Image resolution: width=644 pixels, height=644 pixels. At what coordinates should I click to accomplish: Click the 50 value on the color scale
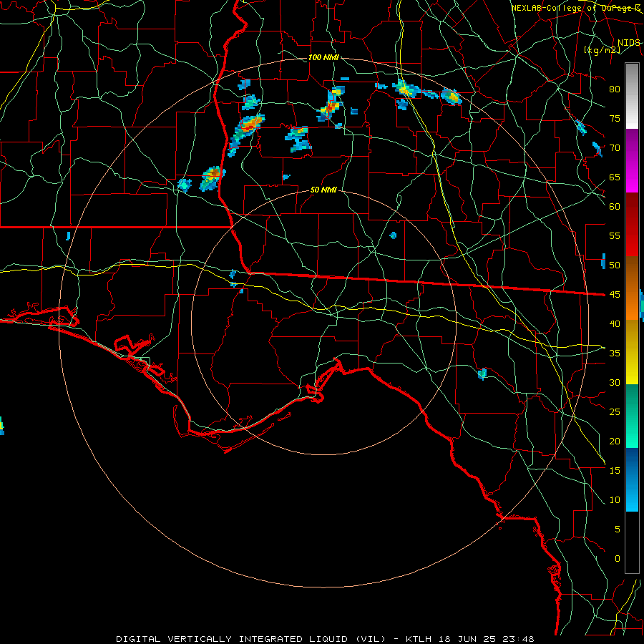pos(615,265)
